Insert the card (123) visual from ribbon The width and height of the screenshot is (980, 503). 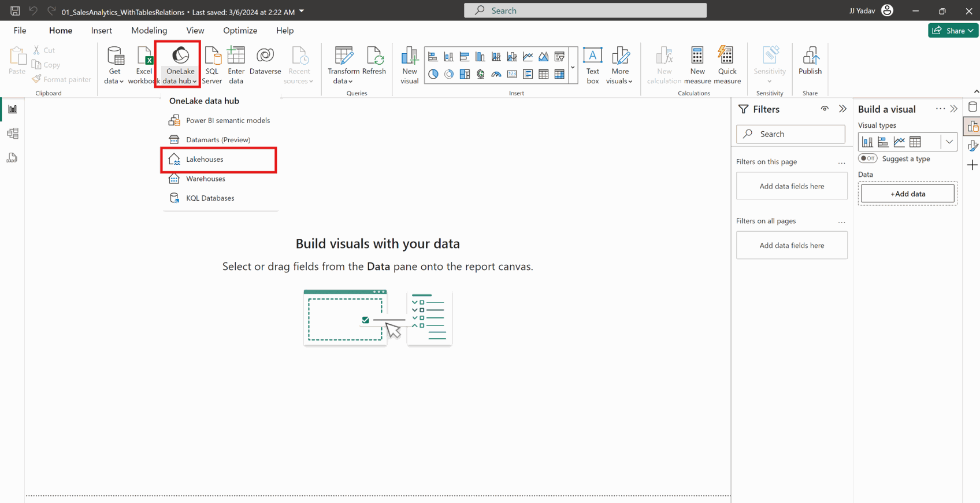pos(512,74)
